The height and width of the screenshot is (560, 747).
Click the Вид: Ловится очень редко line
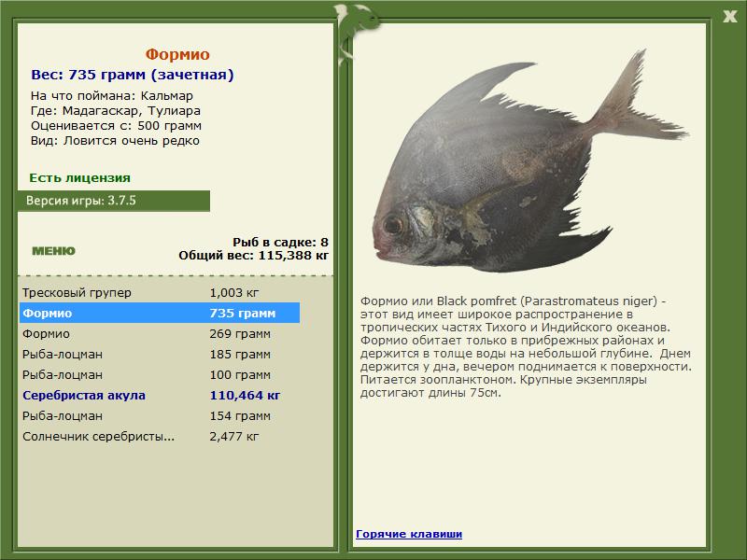[x=115, y=141]
